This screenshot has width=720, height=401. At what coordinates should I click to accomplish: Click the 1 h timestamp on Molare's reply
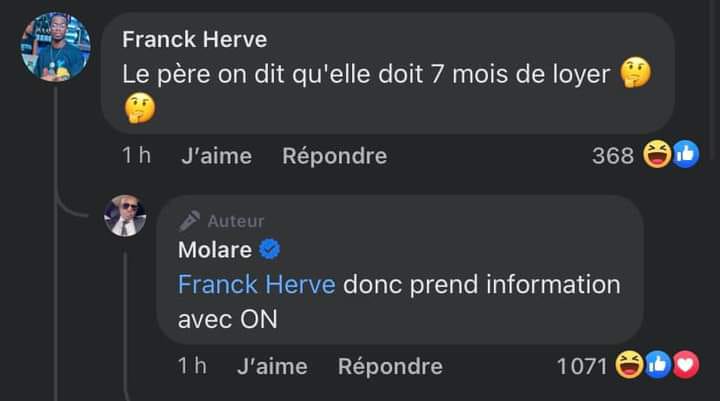pyautogui.click(x=192, y=366)
